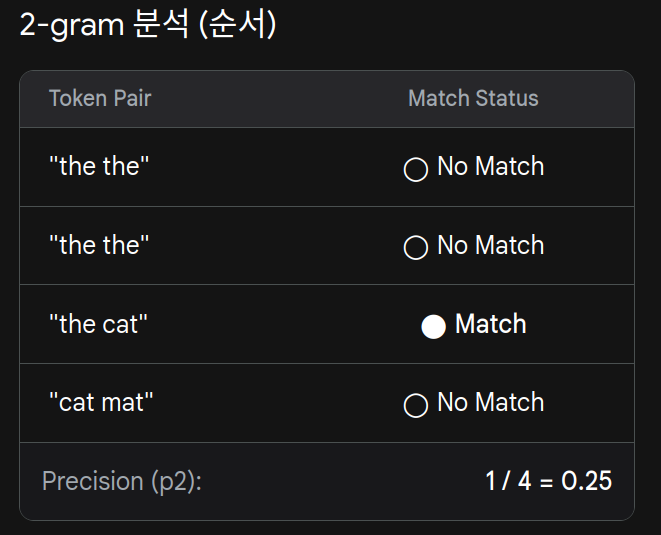Click the No Match text in the second row

click(x=491, y=246)
